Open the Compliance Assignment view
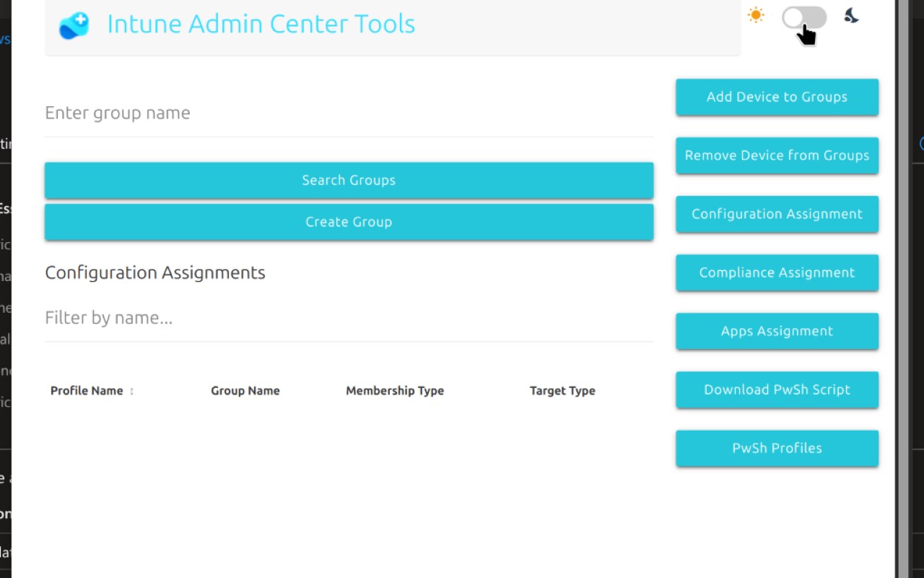 tap(777, 272)
